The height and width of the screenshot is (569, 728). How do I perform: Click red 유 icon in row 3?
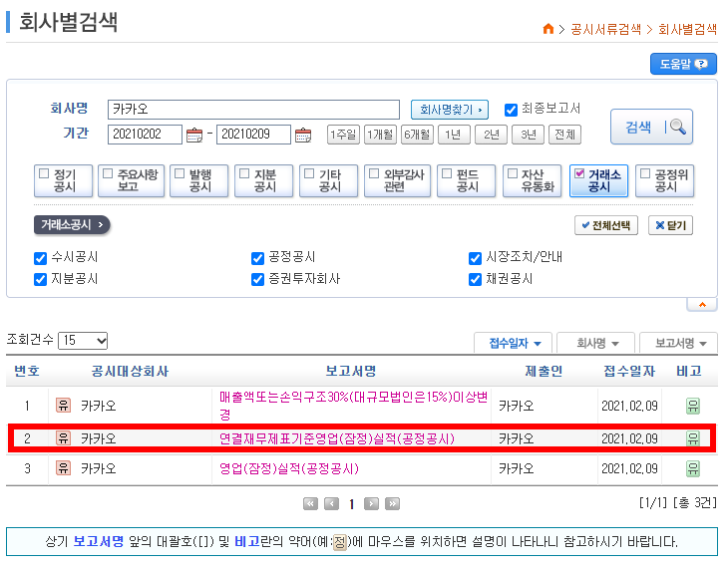[63, 468]
